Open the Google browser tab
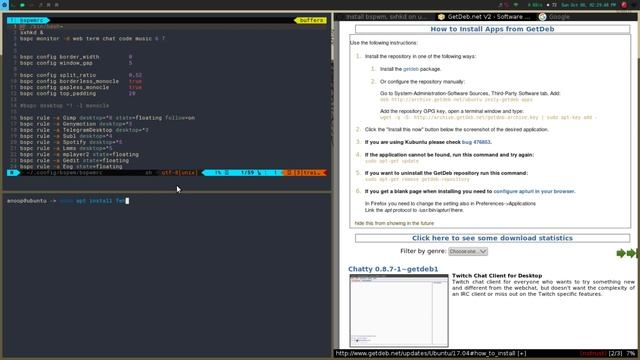Viewport: 640px width, 360px height. [559, 17]
